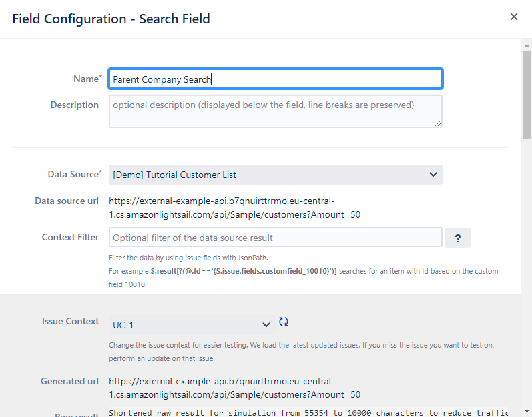Click the scrollbar down arrow

pyautogui.click(x=527, y=411)
